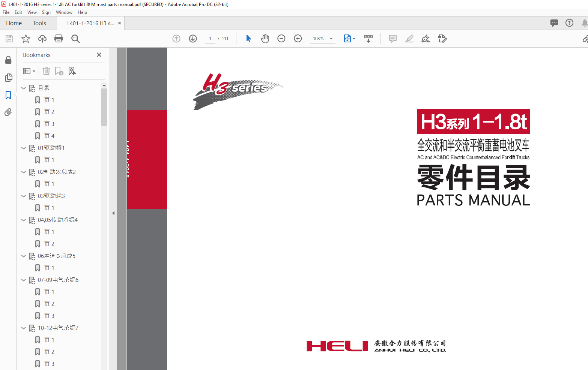This screenshot has width=588, height=370.
Task: Add a sticky note comment
Action: 393,39
